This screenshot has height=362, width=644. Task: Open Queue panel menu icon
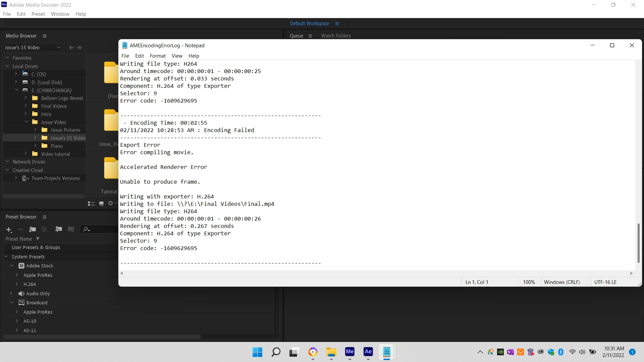[310, 36]
